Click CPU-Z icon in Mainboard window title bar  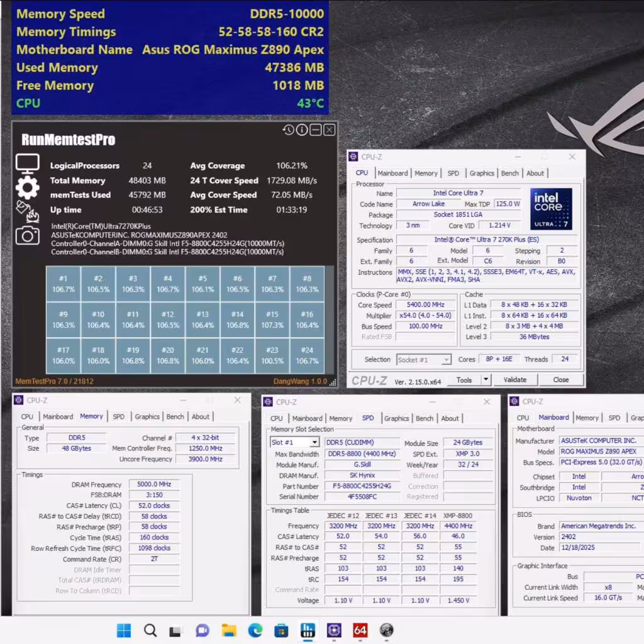[x=514, y=401]
